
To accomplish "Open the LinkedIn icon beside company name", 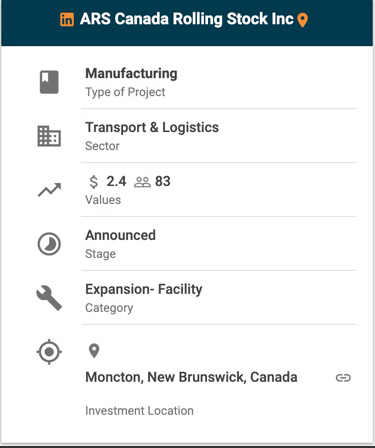I will click(x=67, y=20).
